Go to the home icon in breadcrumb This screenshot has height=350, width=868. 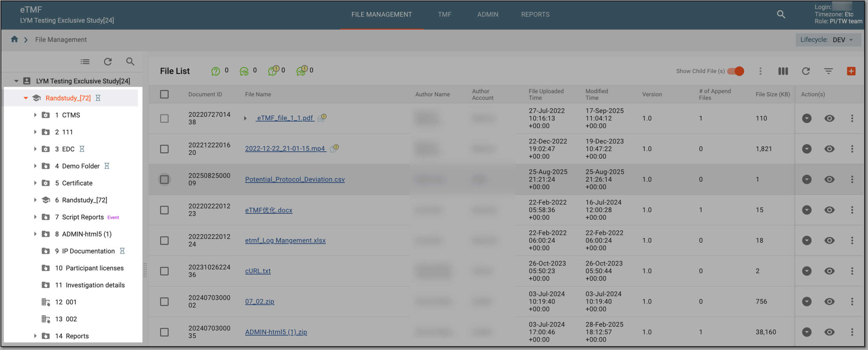14,39
